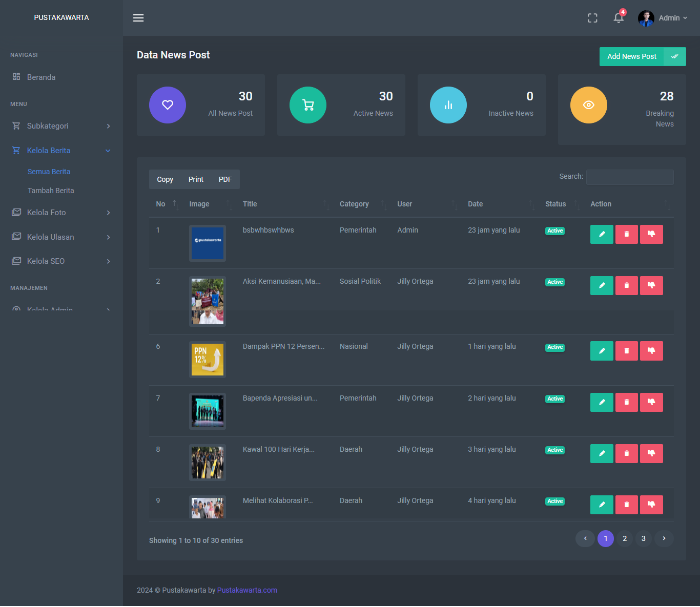Open Beranda in the sidebar
700x607 pixels.
pos(61,77)
